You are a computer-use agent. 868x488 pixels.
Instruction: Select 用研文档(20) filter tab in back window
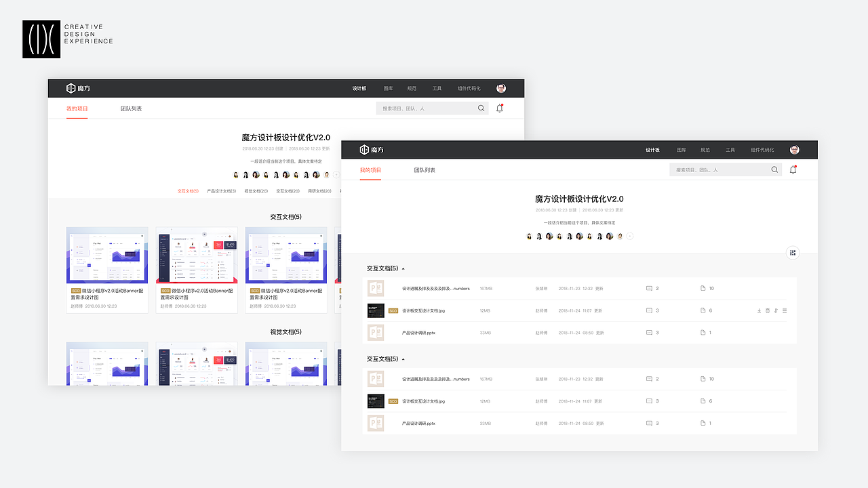[319, 191]
